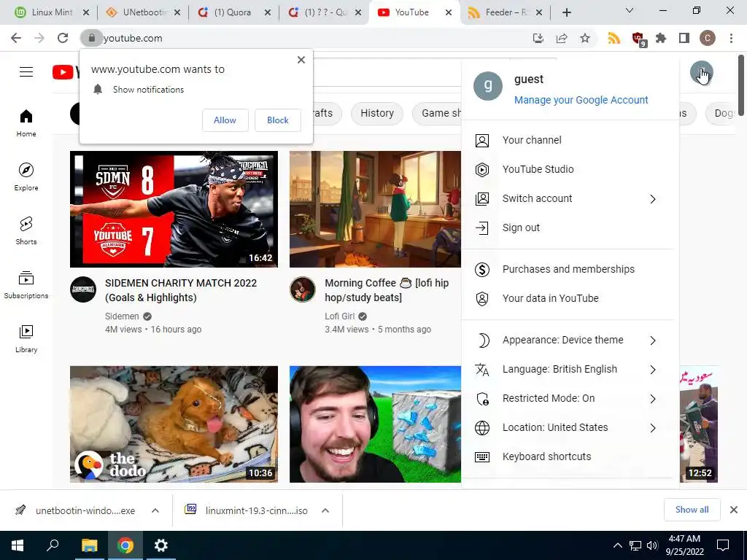The width and height of the screenshot is (747, 560).
Task: Click the browser back arrow
Action: [x=16, y=38]
